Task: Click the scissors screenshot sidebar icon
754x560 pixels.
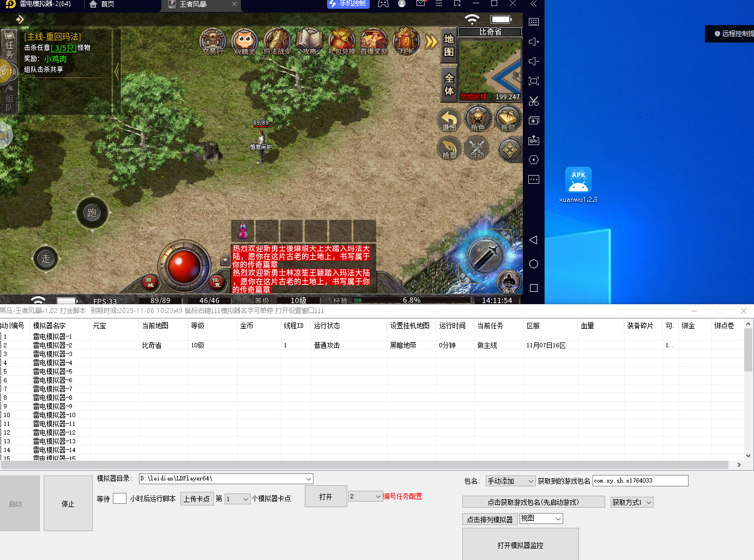Action: 534,101
